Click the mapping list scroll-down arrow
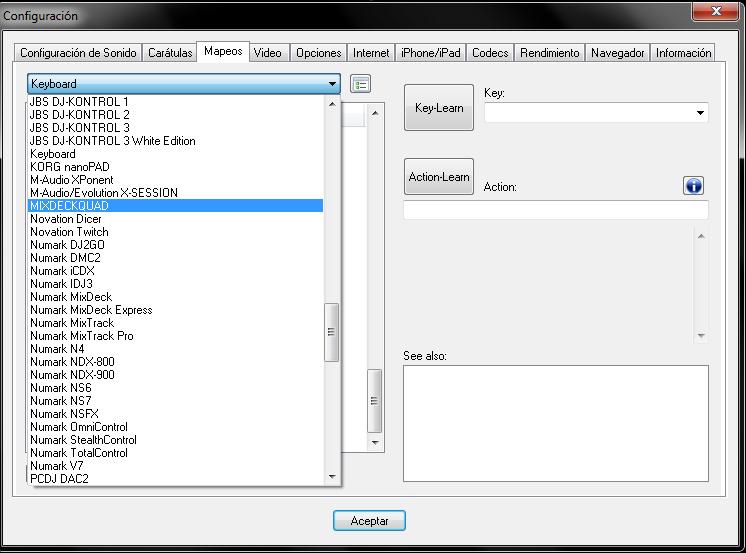746x553 pixels. coord(375,443)
